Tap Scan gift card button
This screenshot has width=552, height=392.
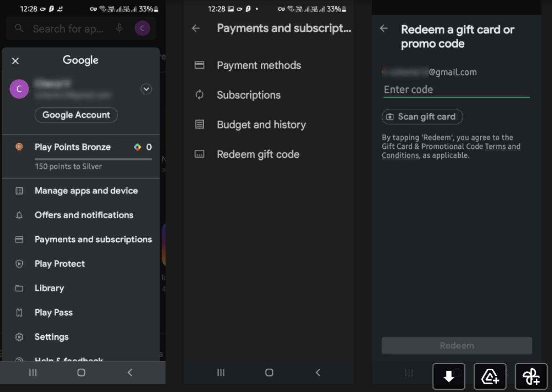(422, 117)
